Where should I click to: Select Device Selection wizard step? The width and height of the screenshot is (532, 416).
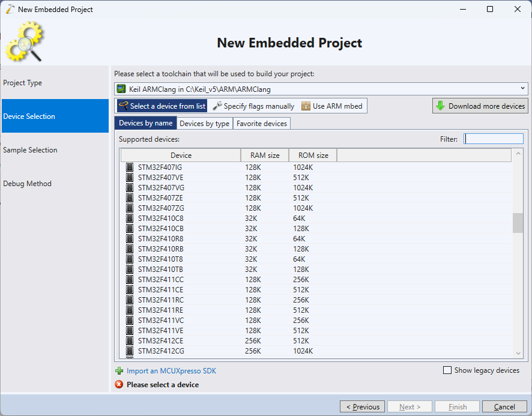55,116
